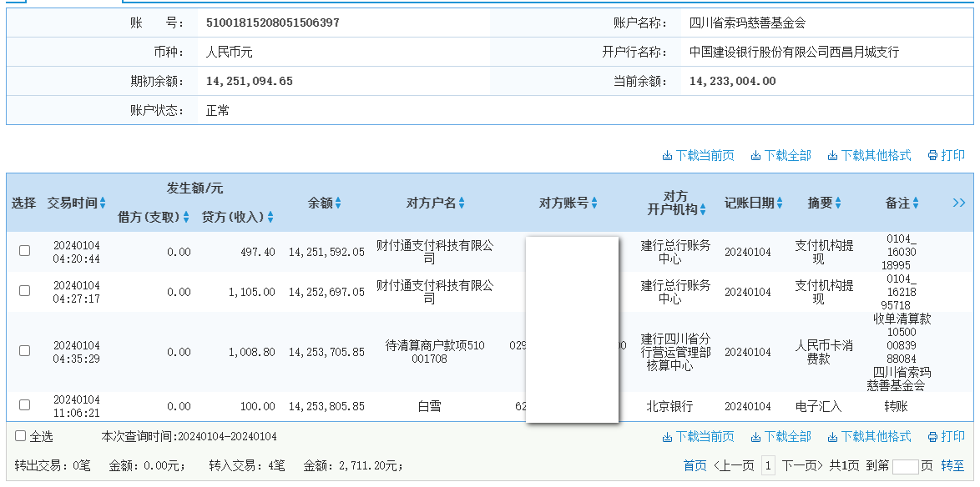Click account name 四川省索玛慈善基金会
Viewport: 980px width, 487px height.
(747, 23)
